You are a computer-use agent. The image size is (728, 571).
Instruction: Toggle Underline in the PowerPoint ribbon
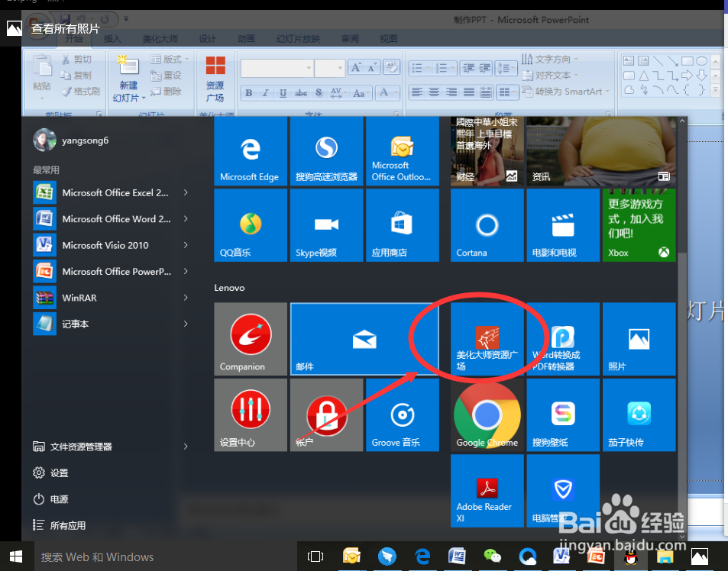point(283,93)
